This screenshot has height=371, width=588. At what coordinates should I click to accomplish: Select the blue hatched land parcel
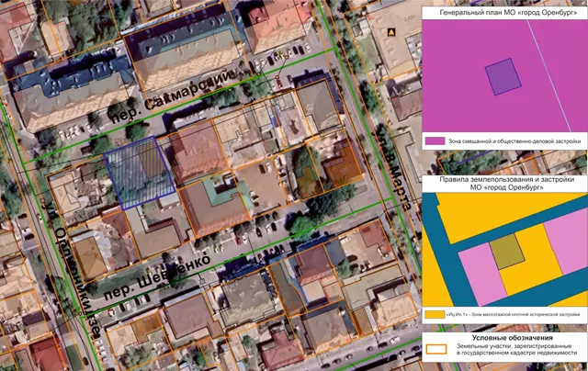point(140,174)
